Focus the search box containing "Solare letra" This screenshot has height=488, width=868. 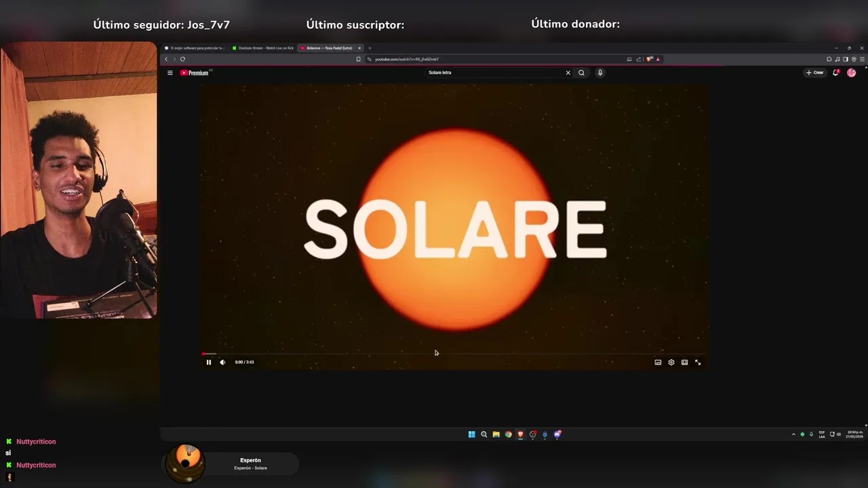pos(494,73)
